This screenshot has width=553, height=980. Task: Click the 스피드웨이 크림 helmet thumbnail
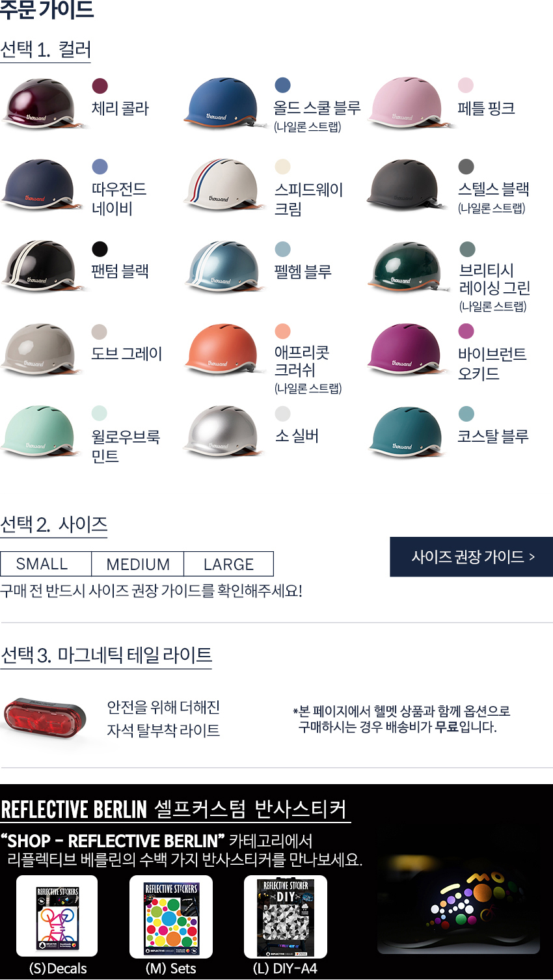(224, 185)
